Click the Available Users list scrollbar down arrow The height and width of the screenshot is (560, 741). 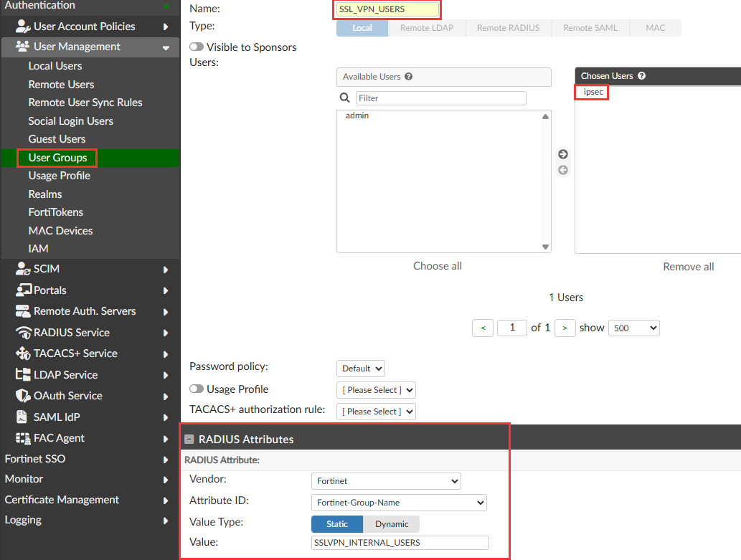point(545,247)
